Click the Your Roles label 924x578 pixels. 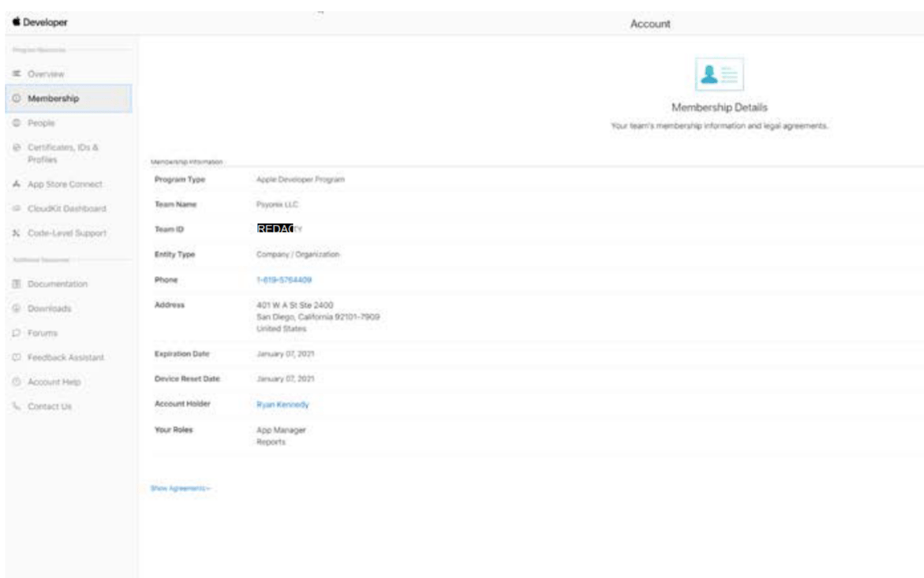(x=174, y=430)
